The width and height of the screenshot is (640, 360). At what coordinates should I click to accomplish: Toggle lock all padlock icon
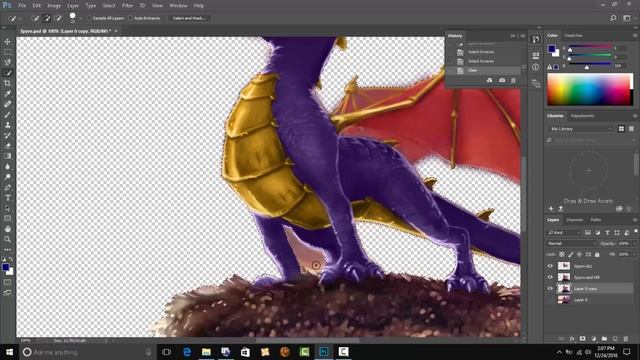tap(597, 254)
